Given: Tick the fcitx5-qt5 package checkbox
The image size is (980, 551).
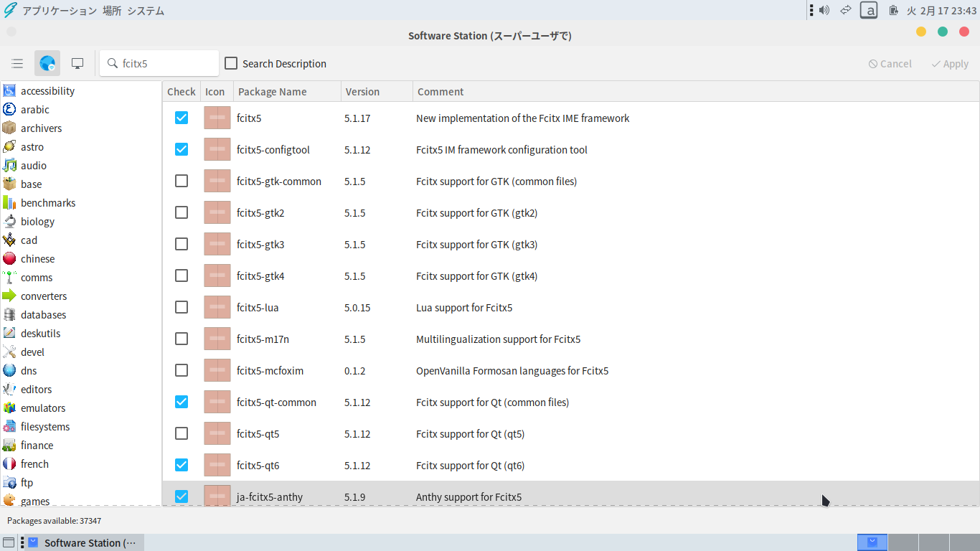Looking at the screenshot, I should [x=182, y=433].
